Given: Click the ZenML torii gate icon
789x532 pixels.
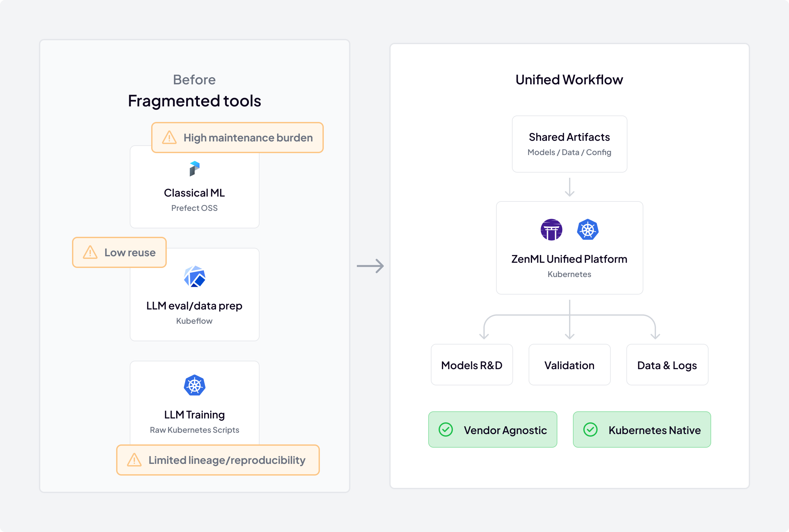Looking at the screenshot, I should [551, 229].
